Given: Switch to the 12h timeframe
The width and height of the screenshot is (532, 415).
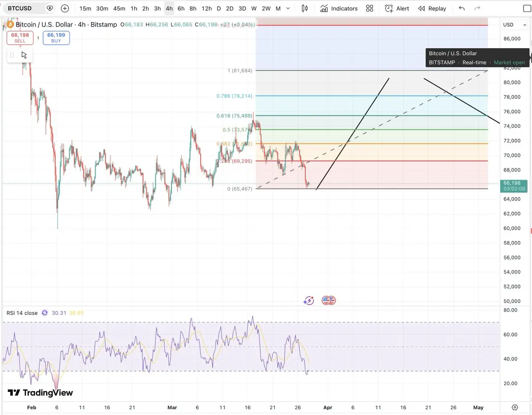Looking at the screenshot, I should coord(207,8).
